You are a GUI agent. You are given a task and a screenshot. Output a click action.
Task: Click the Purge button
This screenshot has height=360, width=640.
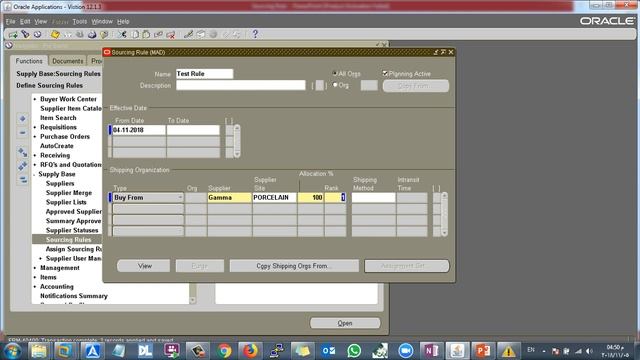coord(200,266)
